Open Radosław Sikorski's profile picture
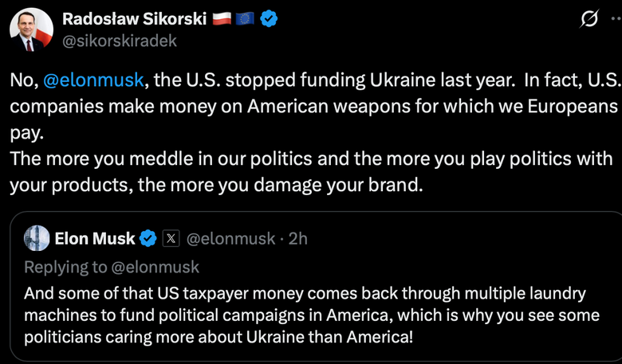622x364 pixels. (x=31, y=29)
